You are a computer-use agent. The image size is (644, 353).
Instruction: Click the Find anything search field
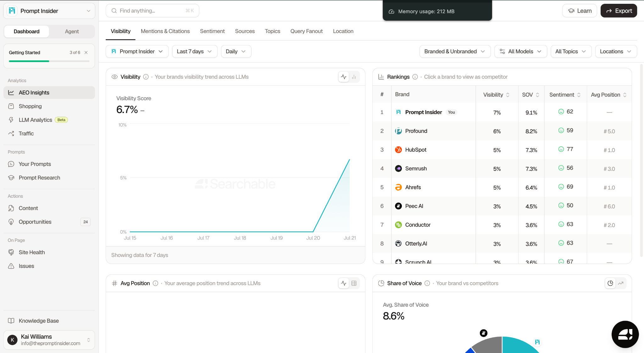point(153,11)
